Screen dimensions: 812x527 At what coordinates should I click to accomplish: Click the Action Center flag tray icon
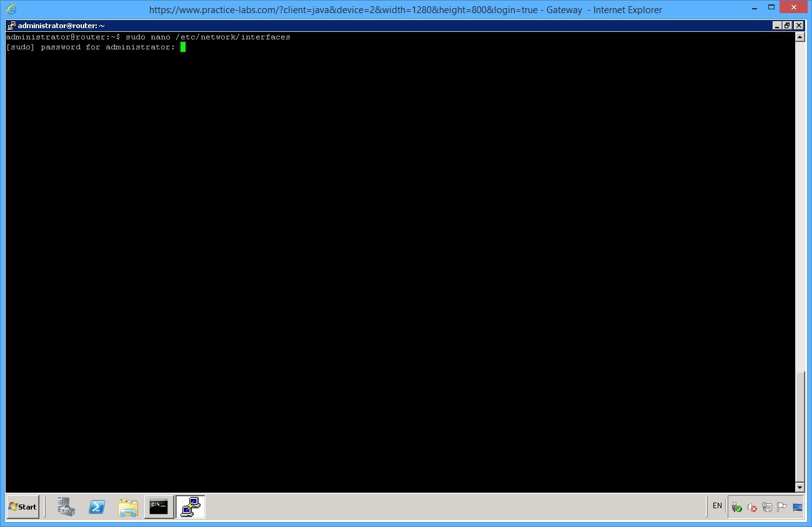782,507
